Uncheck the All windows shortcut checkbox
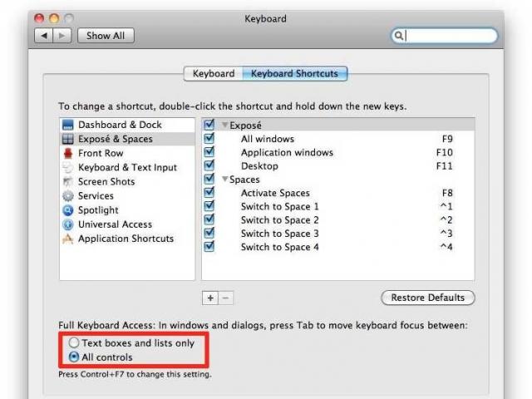The width and height of the screenshot is (532, 399). pos(209,139)
